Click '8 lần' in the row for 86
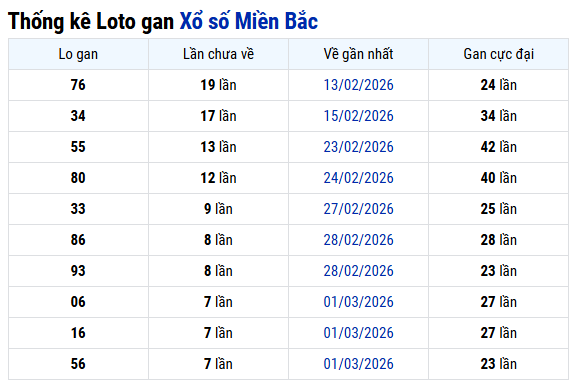 point(218,240)
